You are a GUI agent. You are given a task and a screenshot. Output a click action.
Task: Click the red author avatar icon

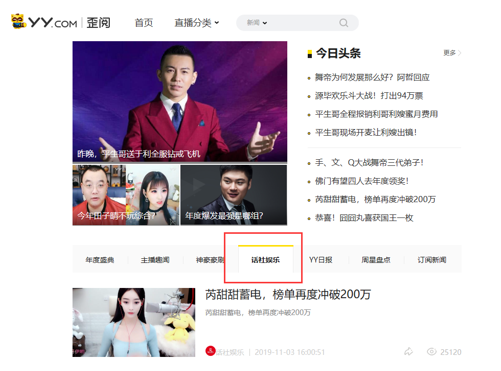tap(210, 351)
